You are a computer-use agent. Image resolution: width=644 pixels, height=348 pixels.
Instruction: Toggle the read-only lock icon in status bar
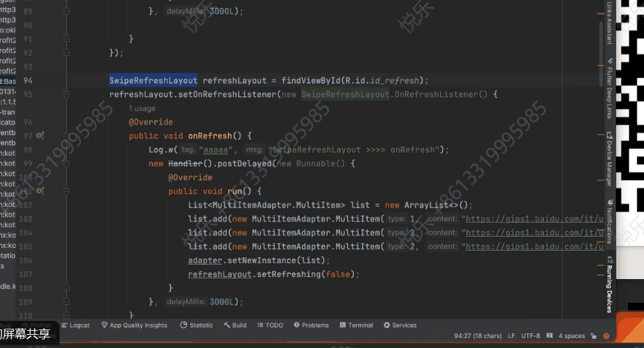pyautogui.click(x=594, y=335)
